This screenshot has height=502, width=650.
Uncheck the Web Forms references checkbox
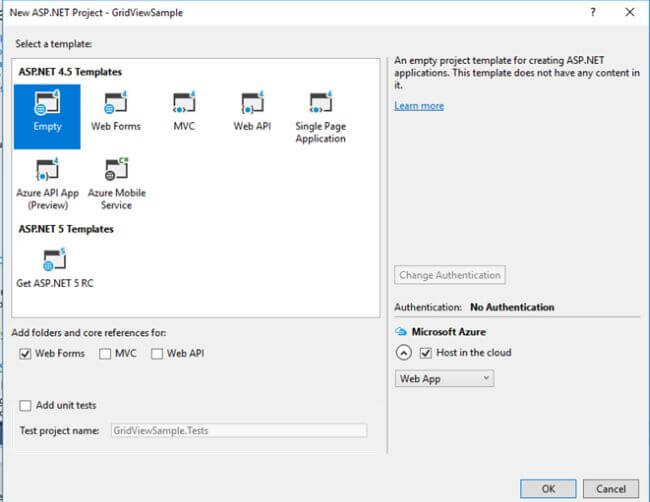tap(26, 354)
